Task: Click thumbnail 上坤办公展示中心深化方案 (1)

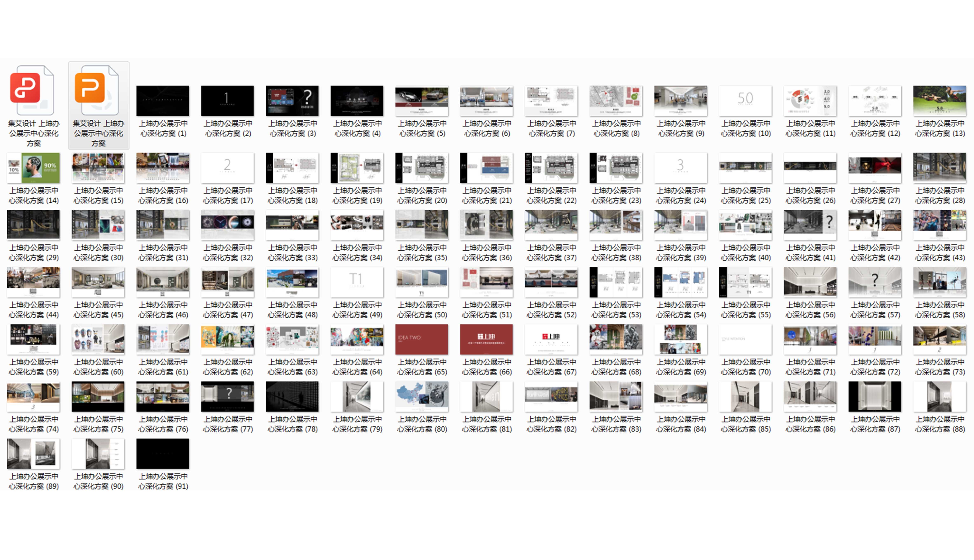Action: coord(163,100)
